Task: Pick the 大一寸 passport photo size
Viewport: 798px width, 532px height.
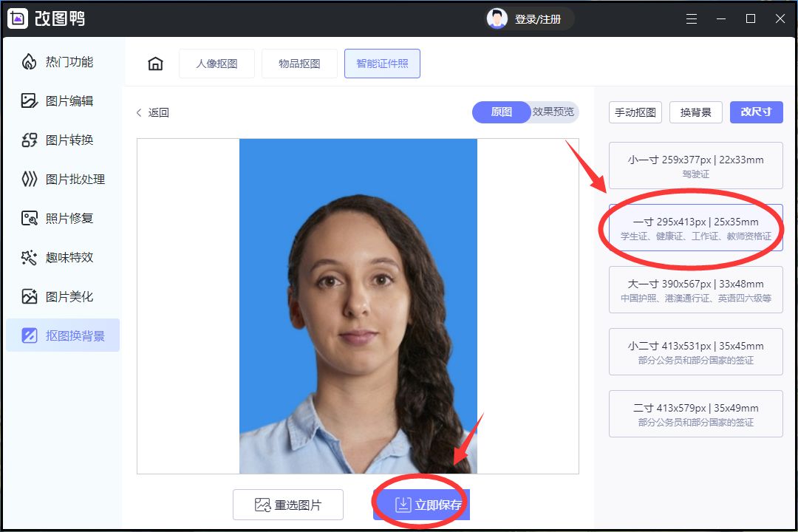Action: 695,289
